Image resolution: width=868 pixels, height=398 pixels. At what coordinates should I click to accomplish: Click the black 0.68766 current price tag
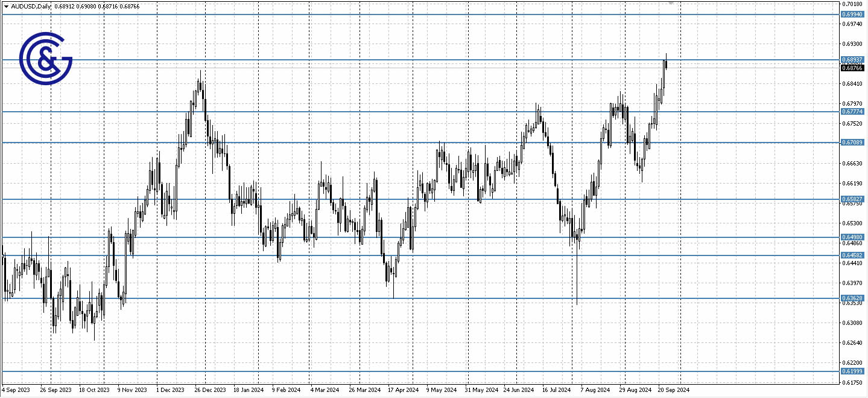tap(852, 68)
